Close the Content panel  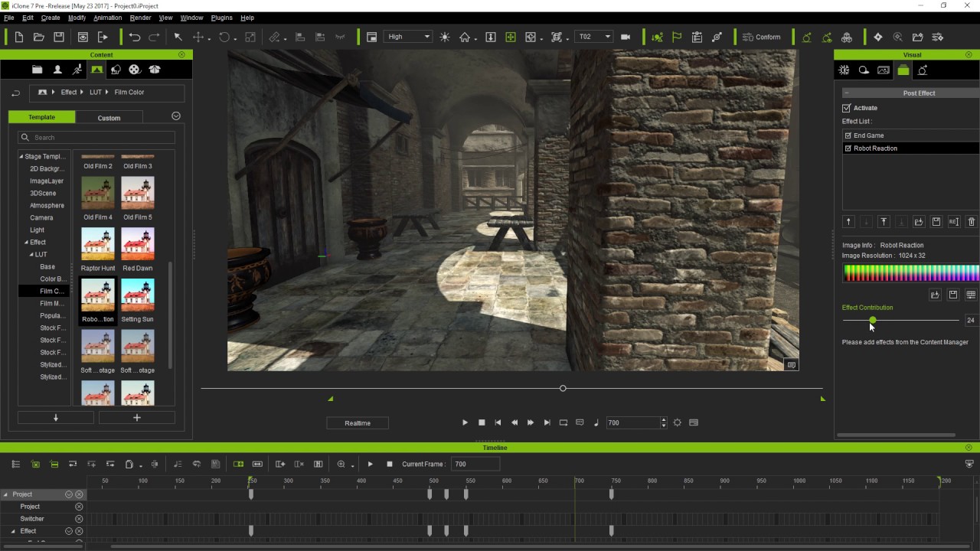point(181,55)
